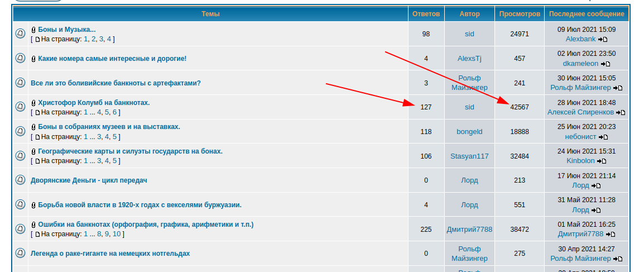This screenshot has width=644, height=272.
Task: Click topic status icon for Дворянские Деньги
Action: point(20,180)
